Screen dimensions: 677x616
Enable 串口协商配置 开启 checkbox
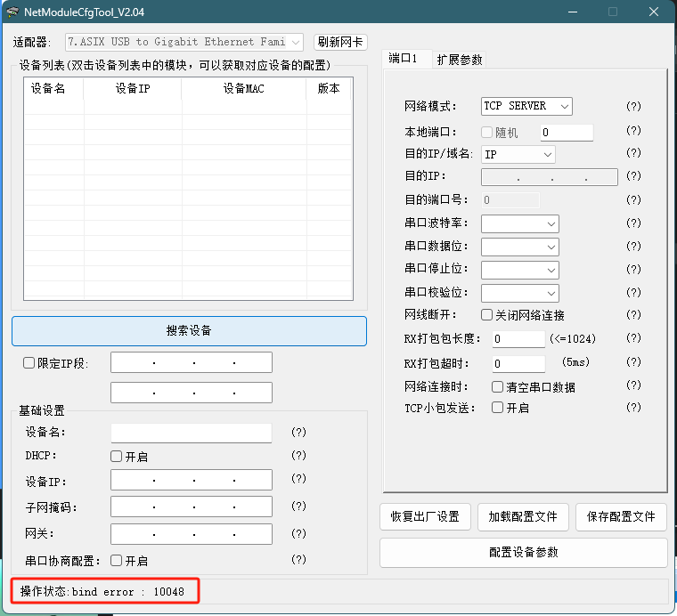click(116, 560)
